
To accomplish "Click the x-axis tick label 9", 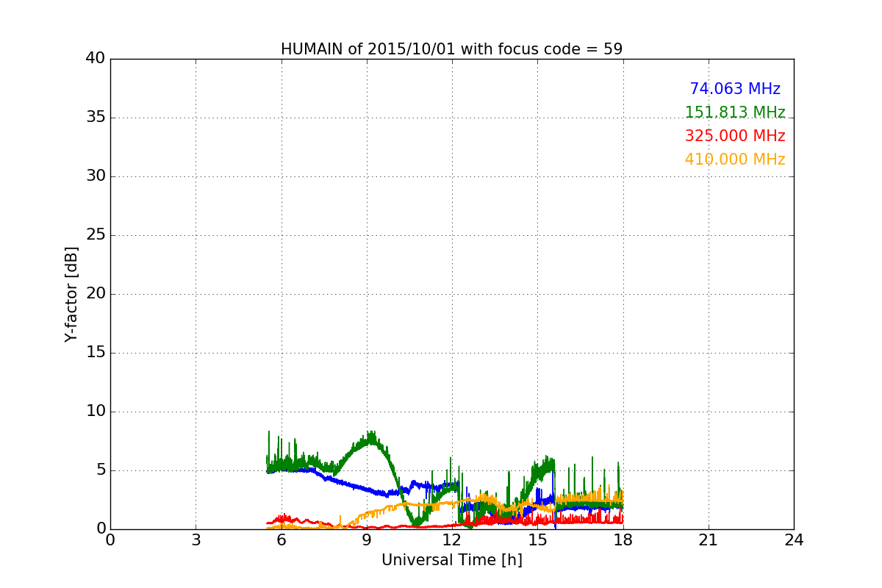I will 367,539.
